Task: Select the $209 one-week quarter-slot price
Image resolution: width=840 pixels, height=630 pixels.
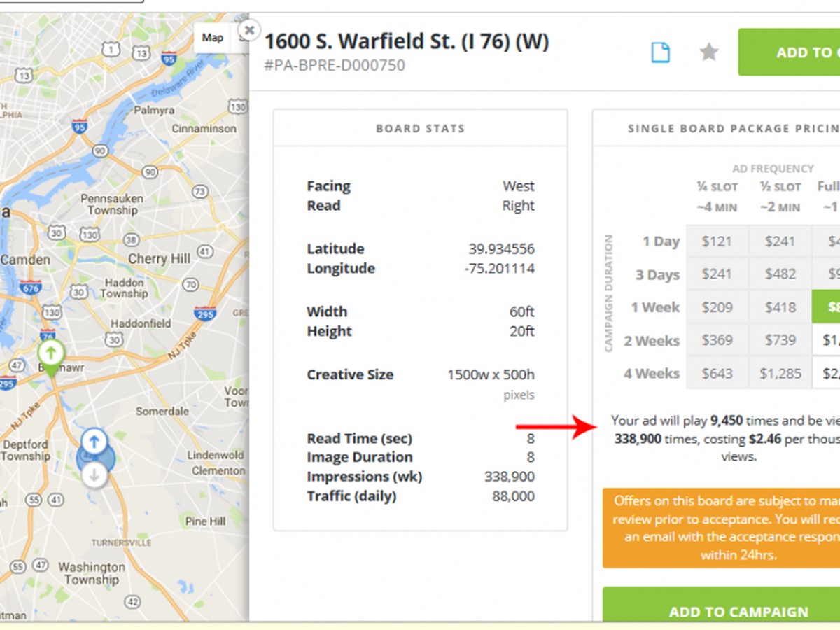Action: (717, 307)
